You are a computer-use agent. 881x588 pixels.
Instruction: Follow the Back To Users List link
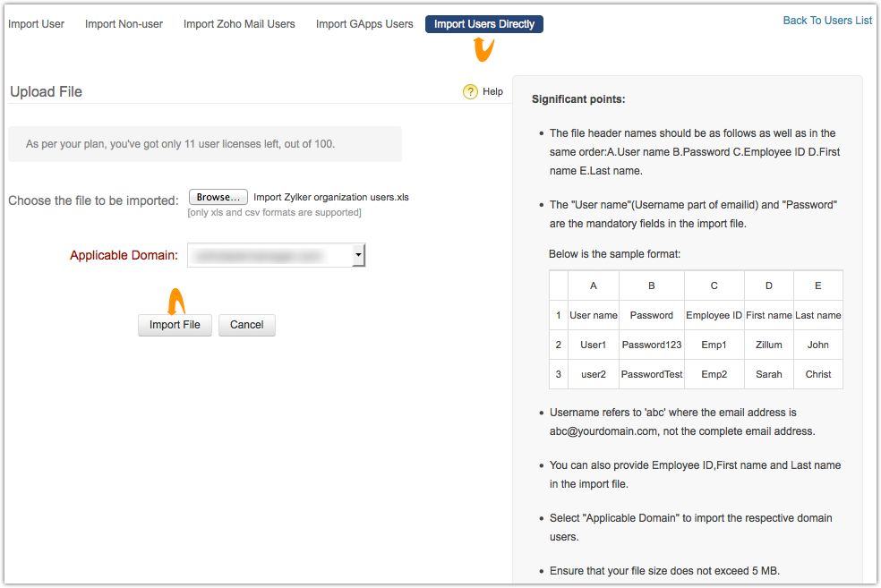click(x=827, y=21)
